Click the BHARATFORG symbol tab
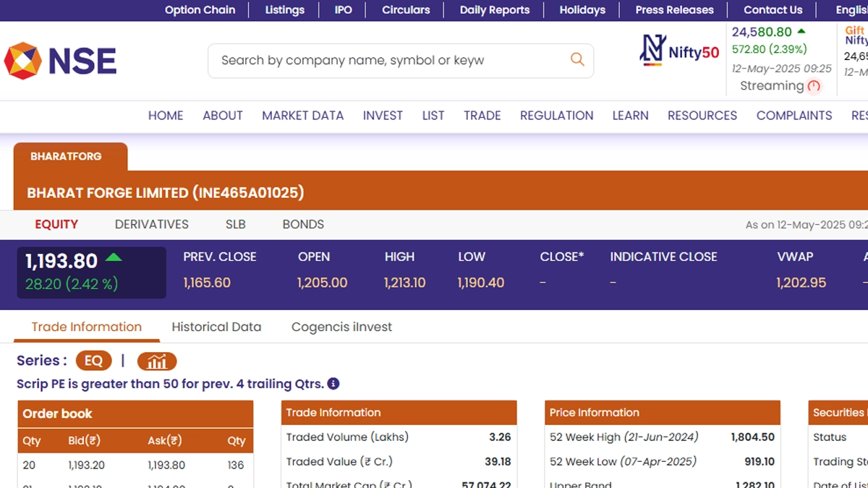Image resolution: width=868 pixels, height=488 pixels. coord(66,156)
